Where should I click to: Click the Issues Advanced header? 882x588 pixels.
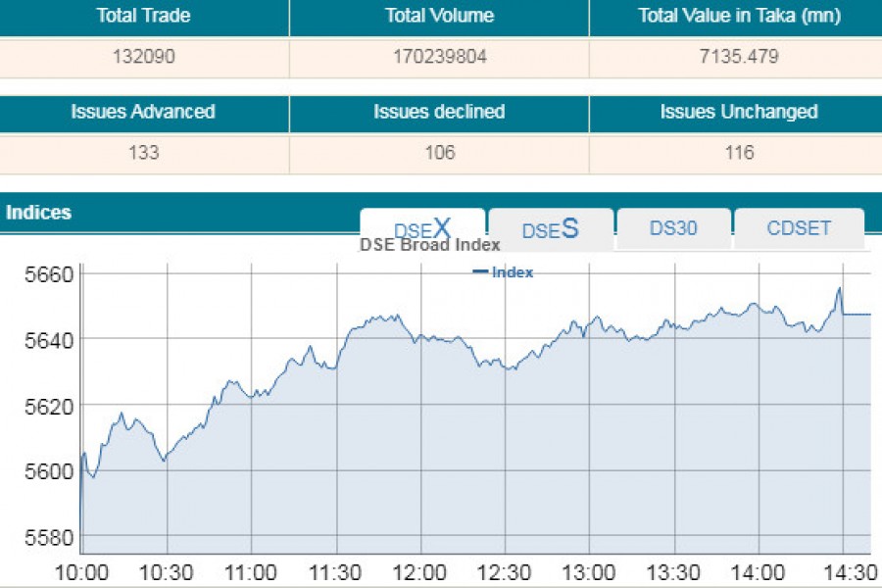143,112
